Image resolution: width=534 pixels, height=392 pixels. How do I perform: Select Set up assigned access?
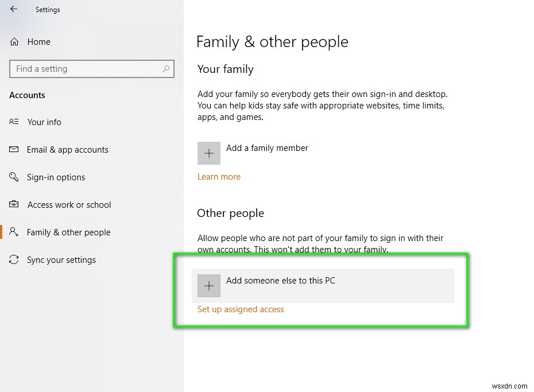click(241, 309)
